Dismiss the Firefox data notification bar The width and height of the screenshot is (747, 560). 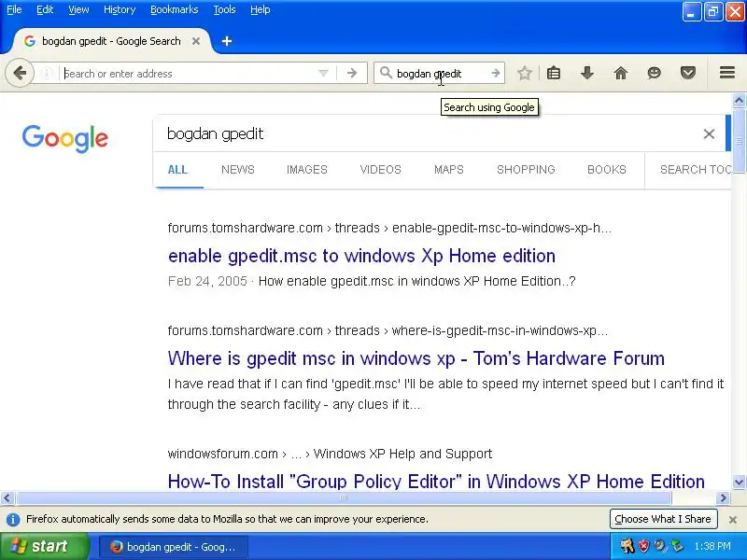click(733, 520)
